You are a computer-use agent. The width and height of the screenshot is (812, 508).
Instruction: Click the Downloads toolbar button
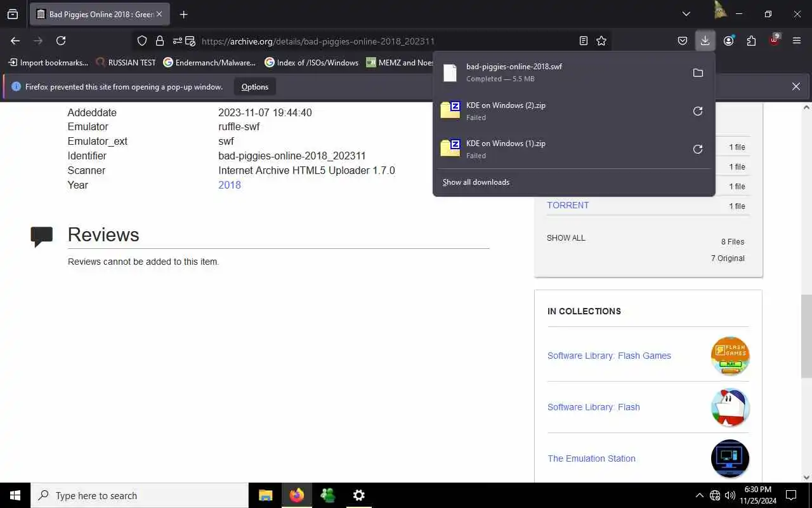[705, 41]
